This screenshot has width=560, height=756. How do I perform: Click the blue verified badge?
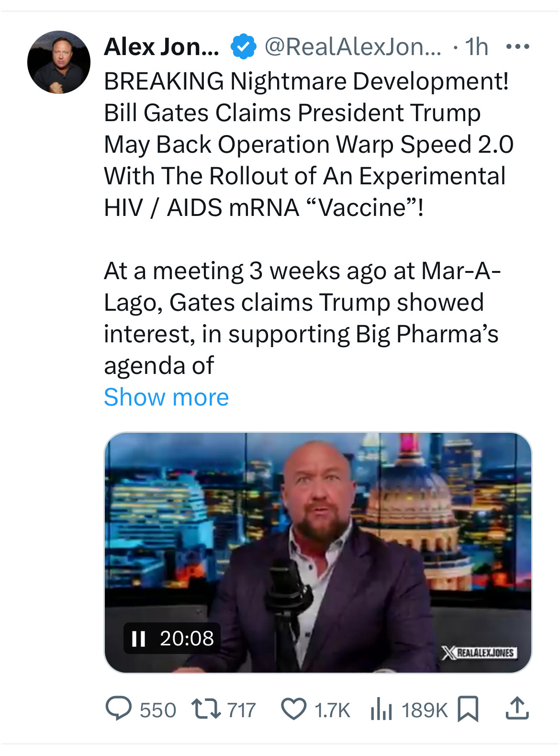pos(243,47)
